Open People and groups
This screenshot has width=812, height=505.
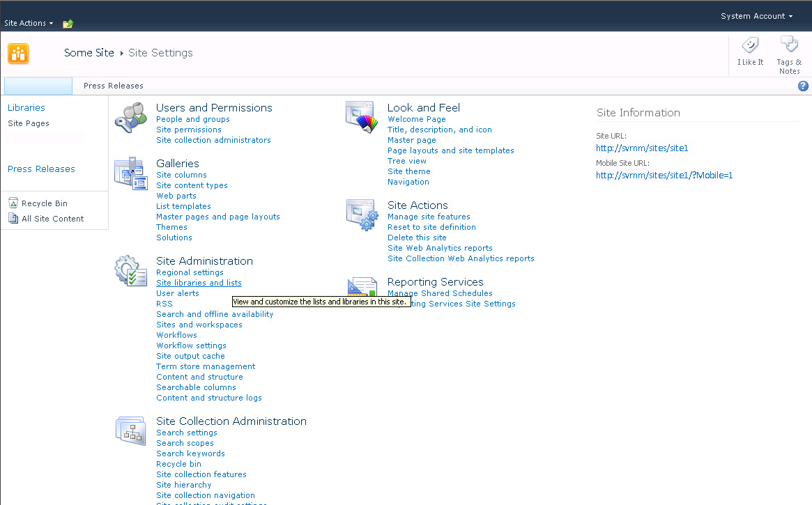pyautogui.click(x=193, y=119)
